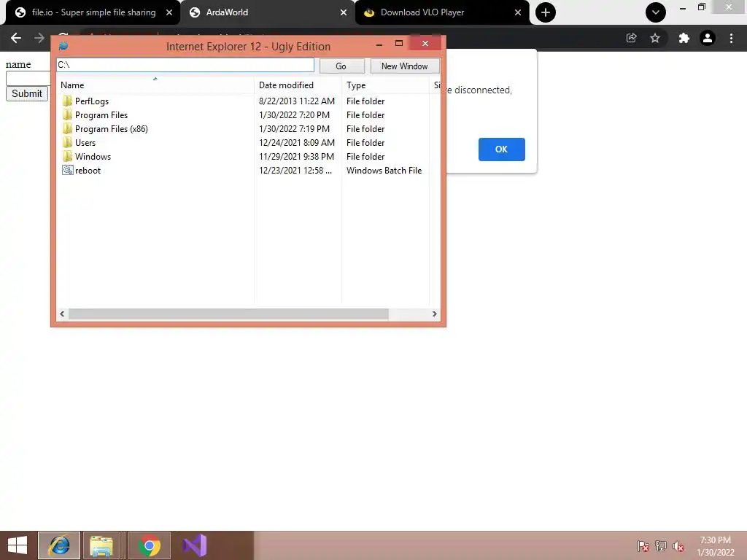The height and width of the screenshot is (560, 747).
Task: Click Internet Explorer taskbar icon
Action: click(59, 545)
